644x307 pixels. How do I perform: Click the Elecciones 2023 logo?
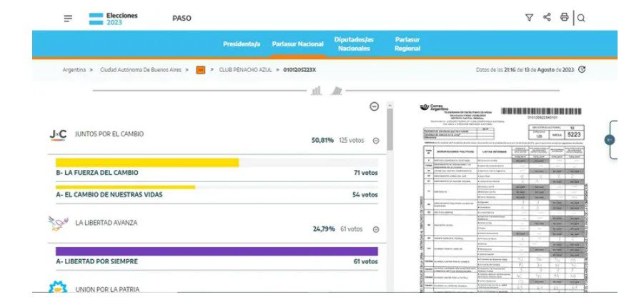(114, 18)
